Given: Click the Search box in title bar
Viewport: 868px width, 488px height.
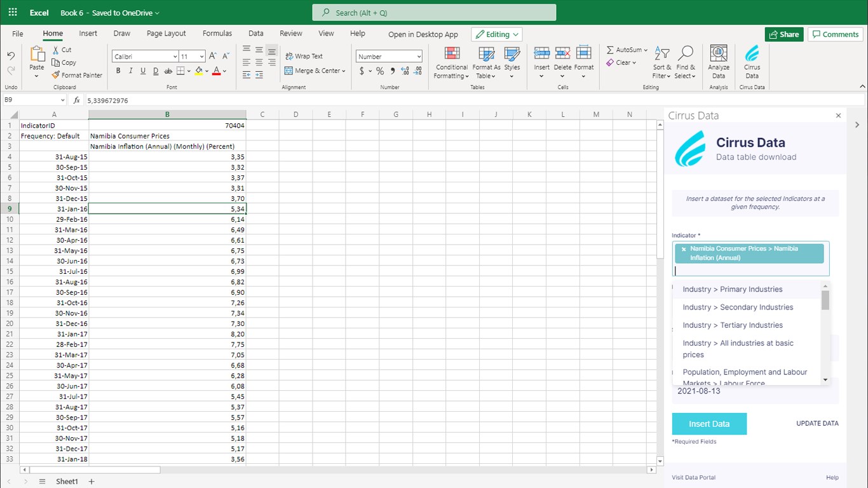Looking at the screenshot, I should click(434, 13).
